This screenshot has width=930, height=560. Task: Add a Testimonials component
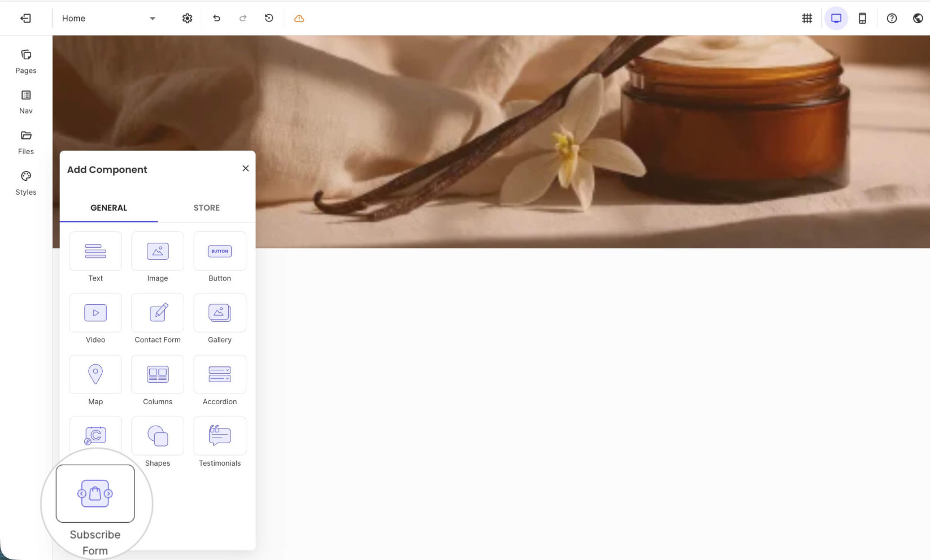click(220, 436)
